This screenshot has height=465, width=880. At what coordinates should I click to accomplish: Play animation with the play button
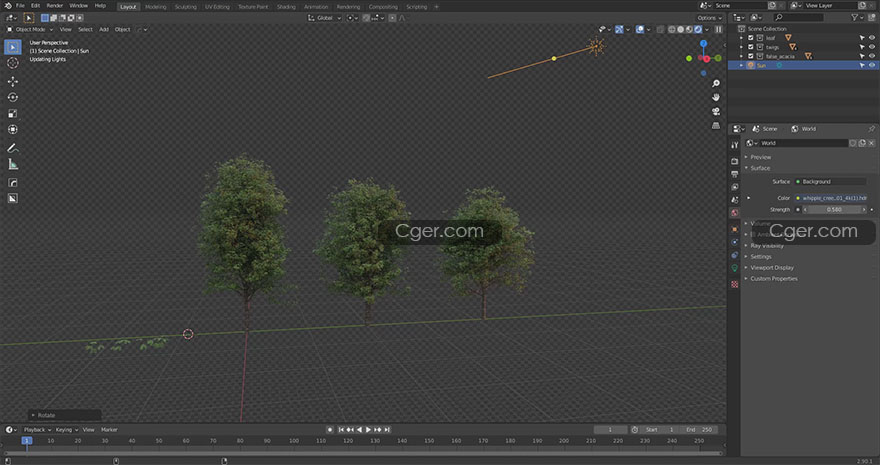368,430
